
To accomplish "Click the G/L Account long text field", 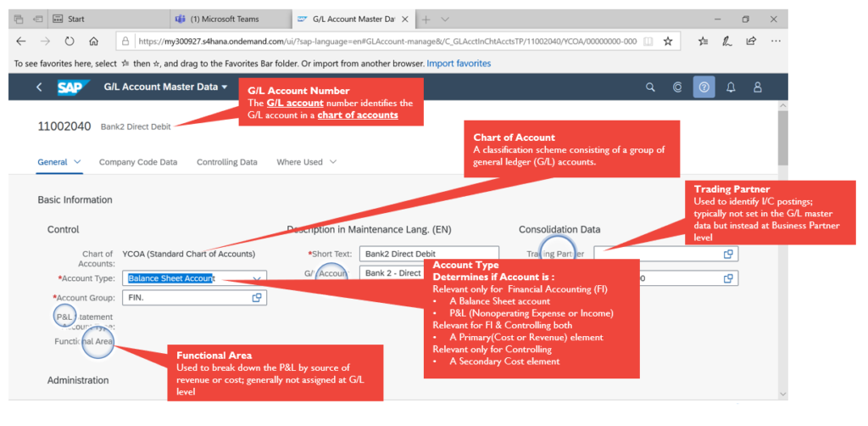I will [x=393, y=273].
